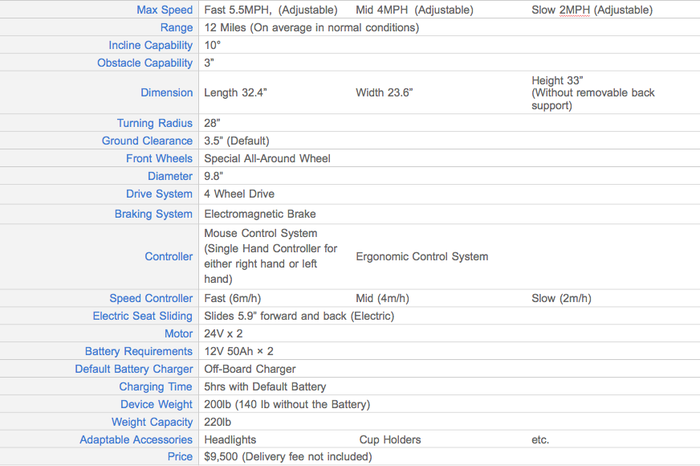Click '24V x 2' motor value
700x466 pixels.
point(223,333)
